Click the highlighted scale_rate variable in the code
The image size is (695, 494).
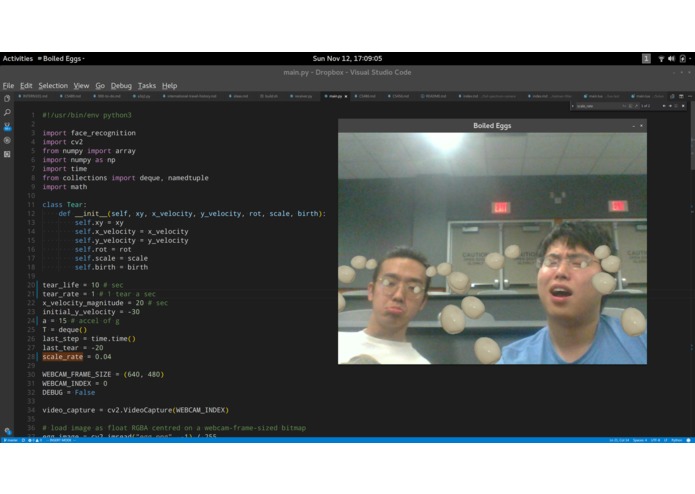tap(62, 357)
